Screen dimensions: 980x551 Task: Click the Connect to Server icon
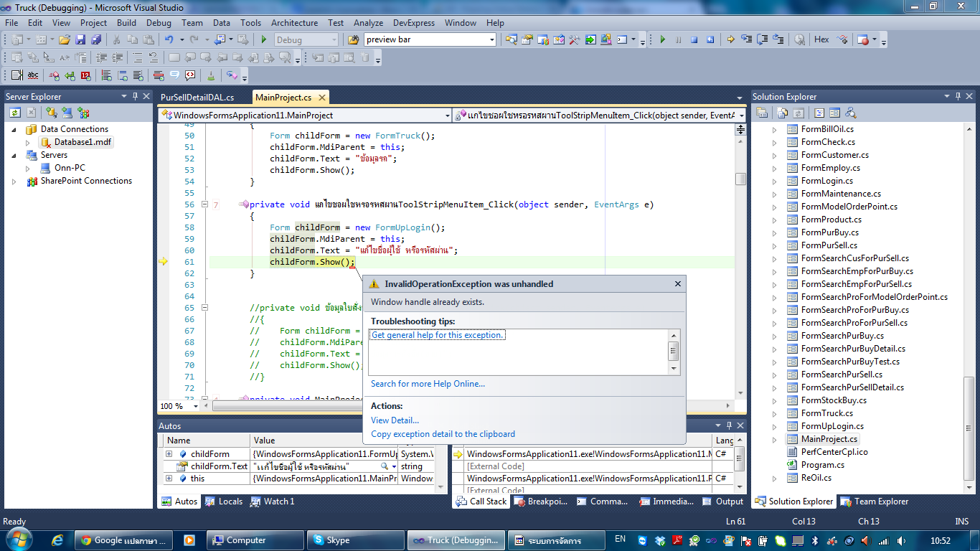click(67, 113)
